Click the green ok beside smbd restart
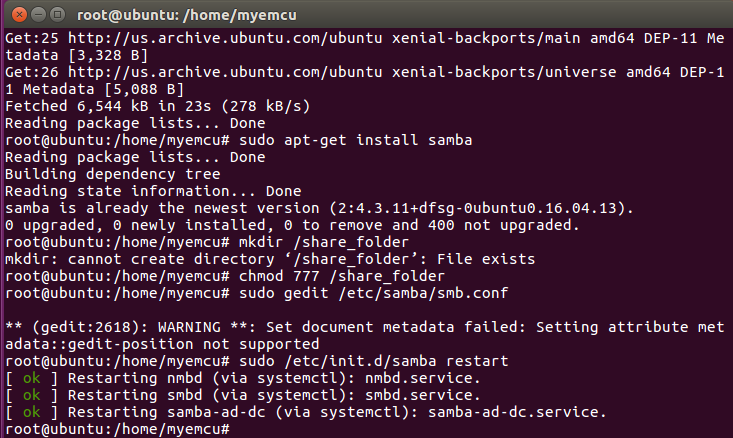733x438 pixels. [31, 395]
